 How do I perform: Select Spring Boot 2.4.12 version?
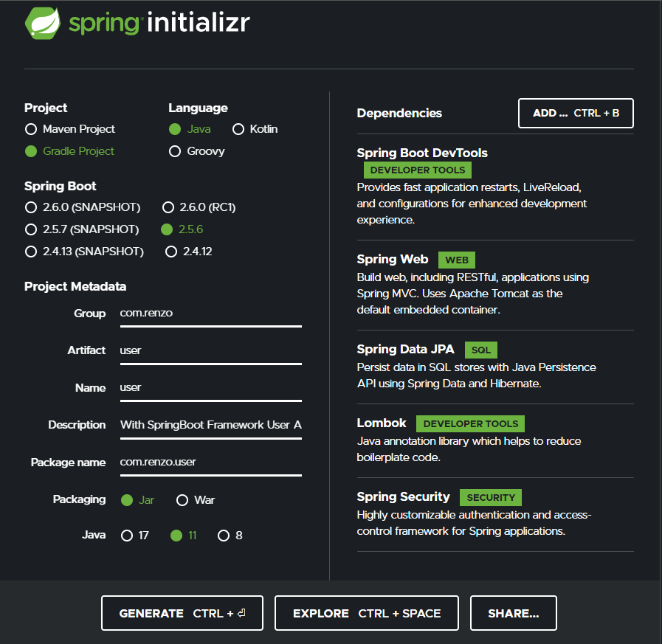click(171, 252)
